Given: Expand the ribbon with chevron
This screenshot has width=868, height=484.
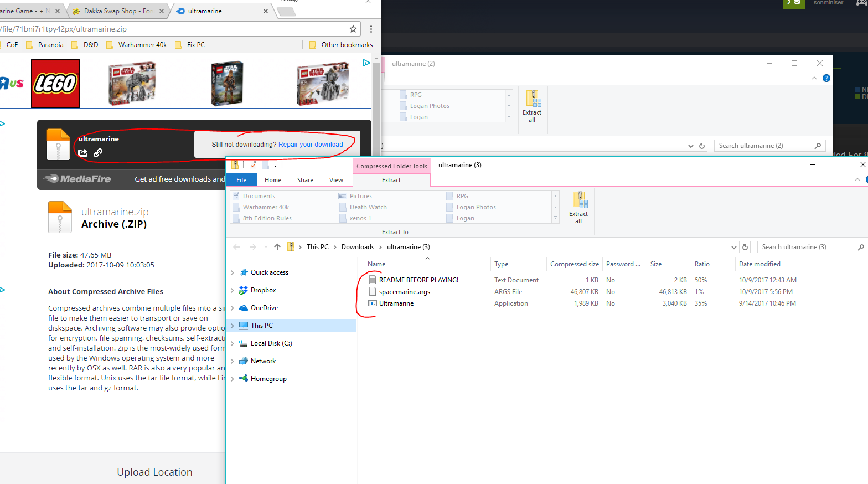Looking at the screenshot, I should click(857, 179).
